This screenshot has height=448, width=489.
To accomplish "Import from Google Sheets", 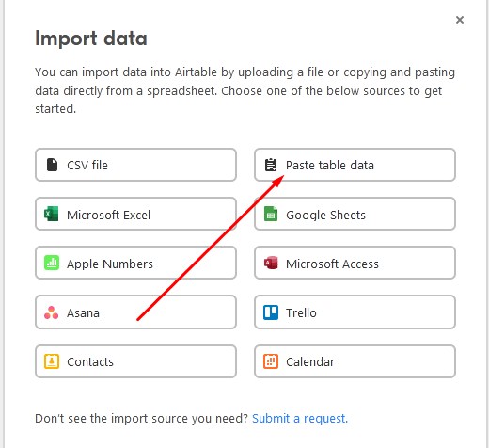I will tap(355, 214).
